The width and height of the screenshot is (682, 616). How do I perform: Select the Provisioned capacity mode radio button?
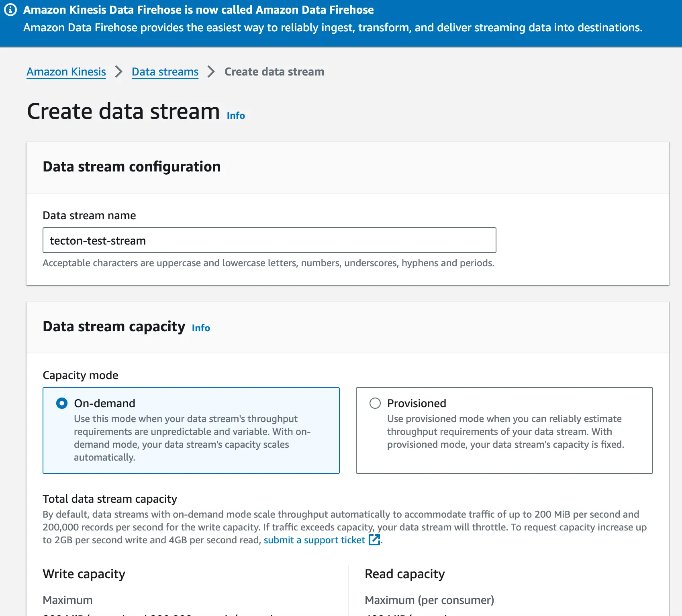(x=375, y=403)
